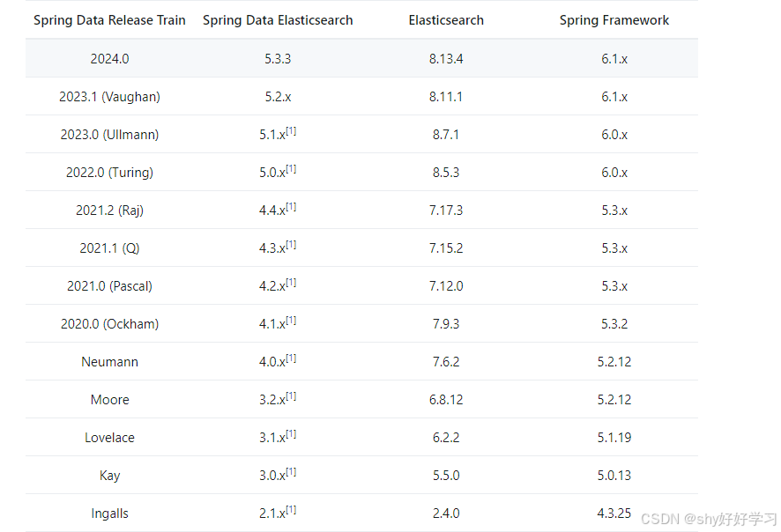Select the 2024.0 release train cell
The height and width of the screenshot is (532, 781).
[x=109, y=59]
